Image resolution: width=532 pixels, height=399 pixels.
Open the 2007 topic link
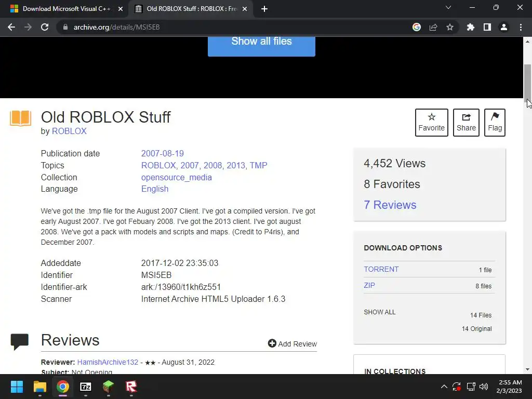pyautogui.click(x=190, y=165)
